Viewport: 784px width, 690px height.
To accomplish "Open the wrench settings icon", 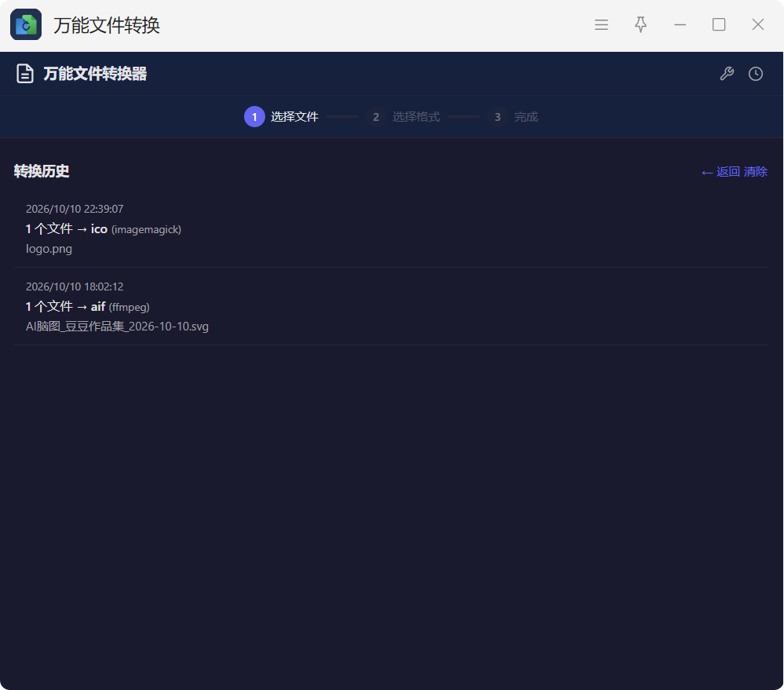I will (x=727, y=74).
